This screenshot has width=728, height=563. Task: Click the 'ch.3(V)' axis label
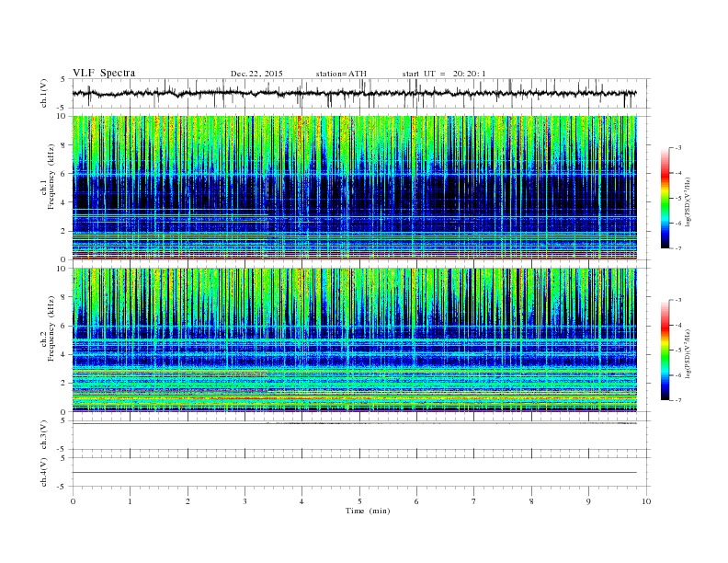click(x=44, y=435)
